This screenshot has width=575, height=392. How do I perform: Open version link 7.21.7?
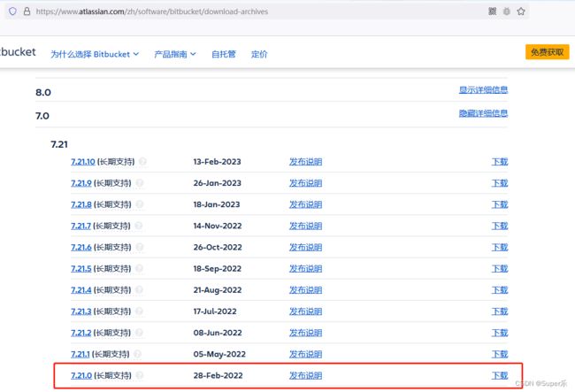(x=80, y=226)
